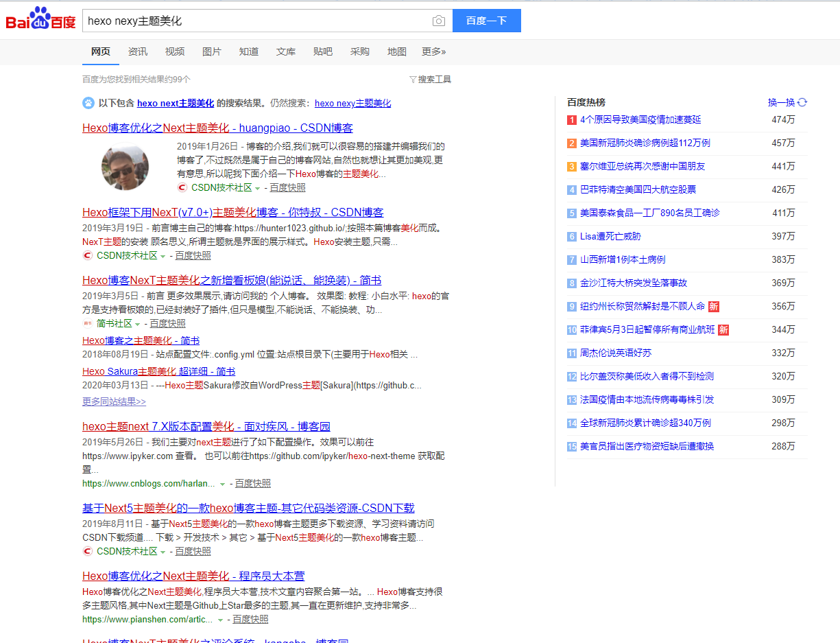Expand dropdown arrow after 简书社区

138,324
